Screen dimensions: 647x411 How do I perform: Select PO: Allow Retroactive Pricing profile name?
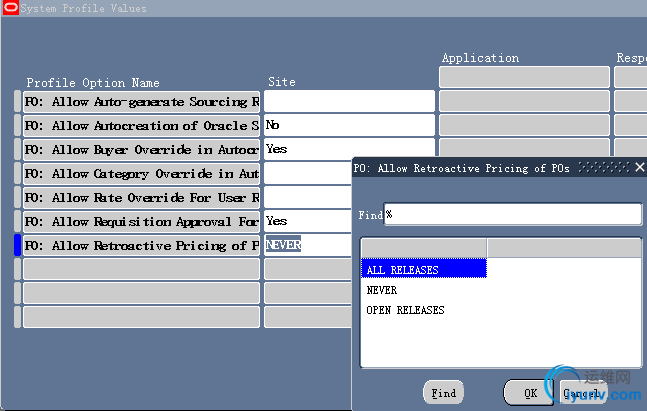click(x=142, y=245)
